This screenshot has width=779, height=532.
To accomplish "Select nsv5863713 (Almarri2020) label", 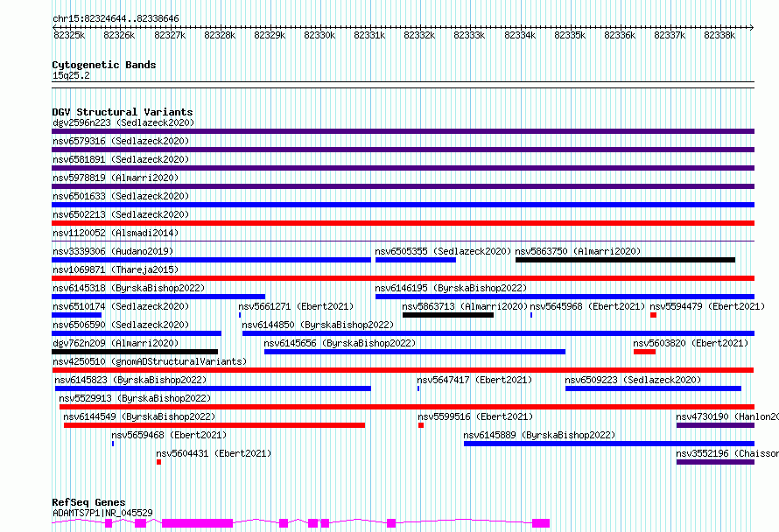I will [x=465, y=306].
